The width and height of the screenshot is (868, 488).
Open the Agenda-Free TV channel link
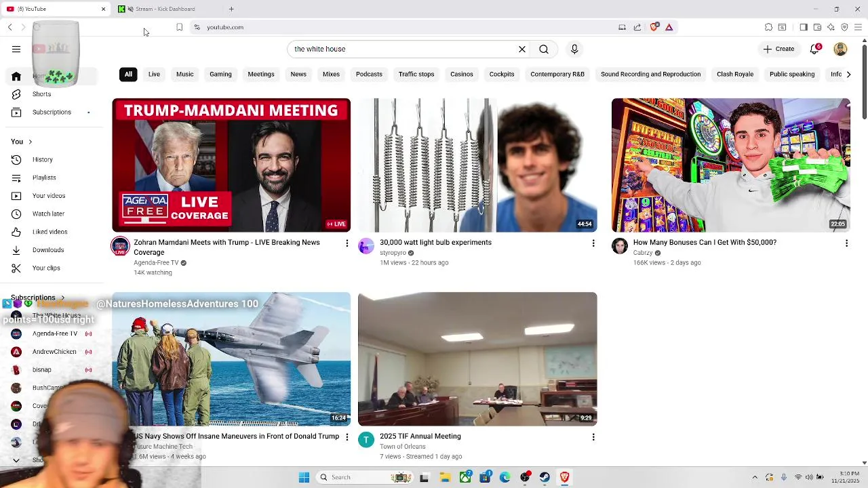click(x=156, y=263)
